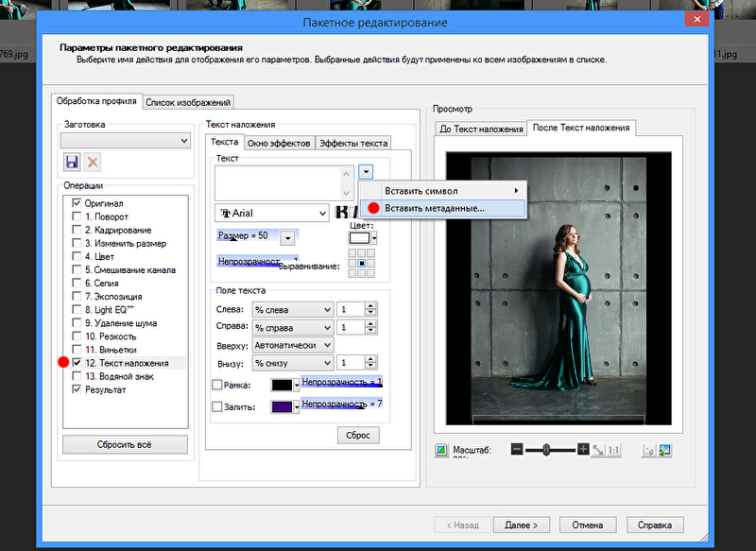This screenshot has height=551, width=756.
Task: Switch to the 'Список изображений' tab
Action: tap(188, 102)
